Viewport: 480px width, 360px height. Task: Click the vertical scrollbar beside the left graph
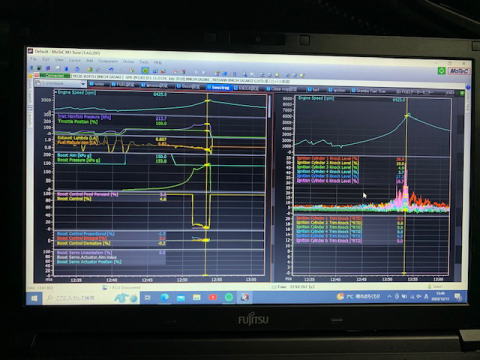tap(269, 107)
